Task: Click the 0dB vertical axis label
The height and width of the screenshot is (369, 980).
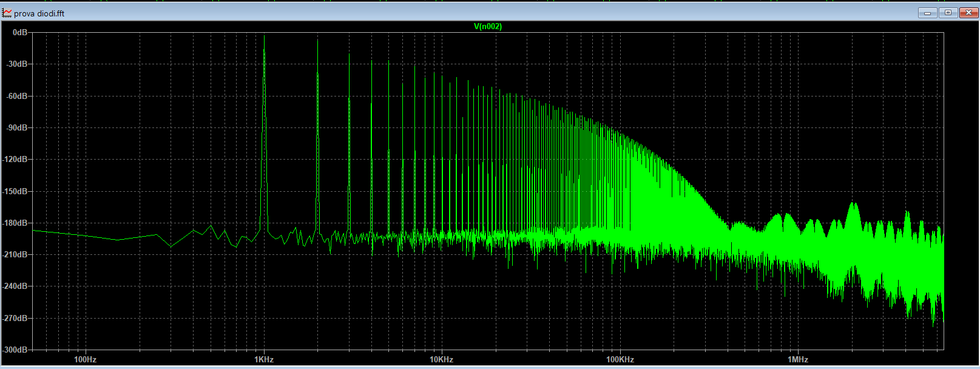Action: (x=20, y=32)
